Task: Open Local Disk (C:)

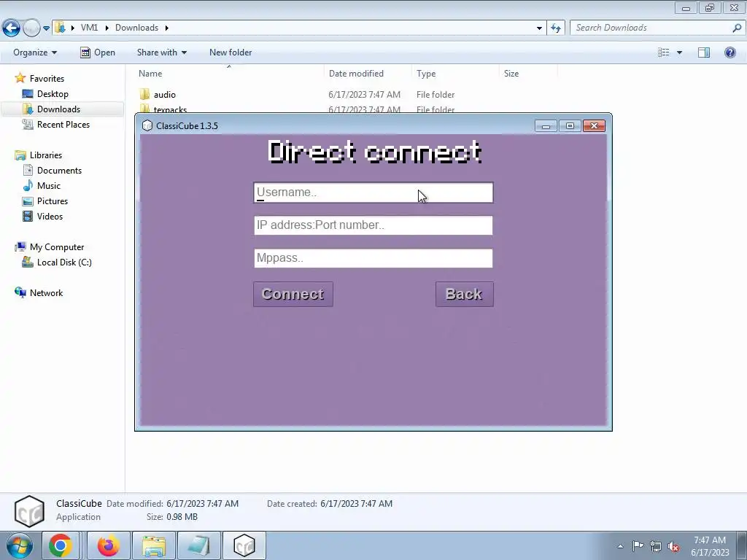Action: (64, 262)
